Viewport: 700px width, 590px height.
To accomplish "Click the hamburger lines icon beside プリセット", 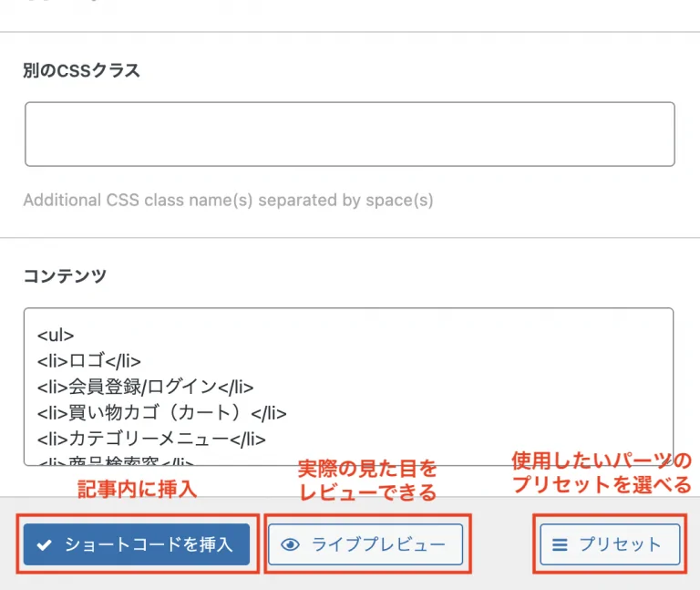I will 560,544.
